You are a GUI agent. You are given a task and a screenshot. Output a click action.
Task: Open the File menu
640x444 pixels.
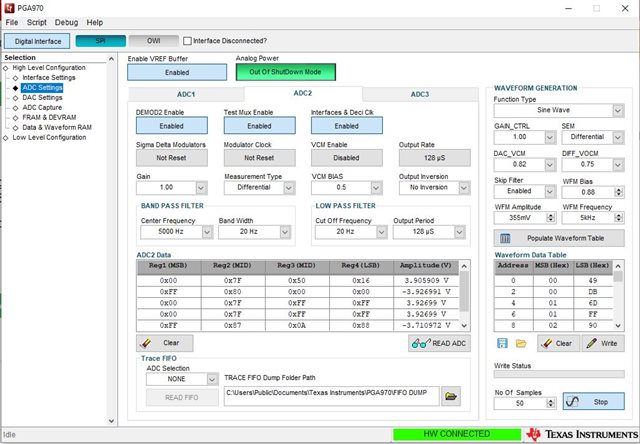11,22
